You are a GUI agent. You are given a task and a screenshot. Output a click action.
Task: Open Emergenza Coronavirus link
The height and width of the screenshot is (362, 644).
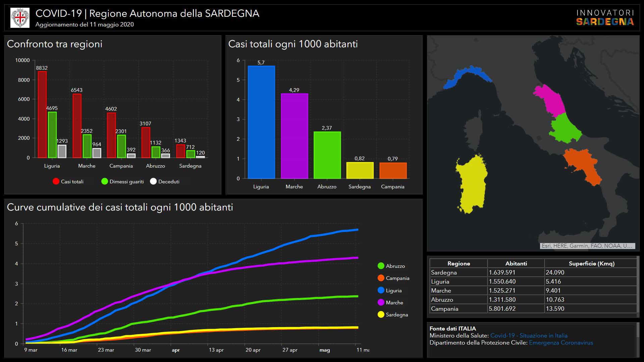[561, 343]
